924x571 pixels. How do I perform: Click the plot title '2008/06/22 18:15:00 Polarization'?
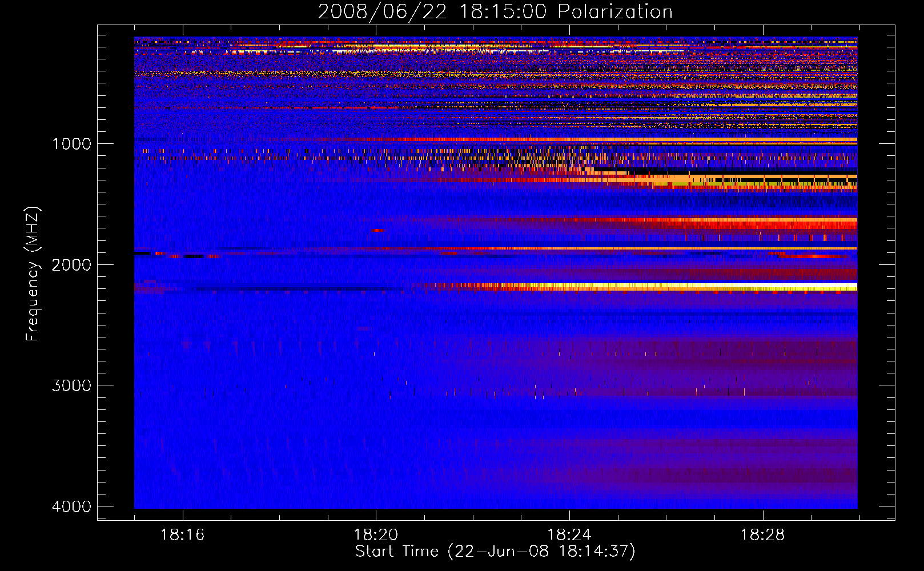495,11
